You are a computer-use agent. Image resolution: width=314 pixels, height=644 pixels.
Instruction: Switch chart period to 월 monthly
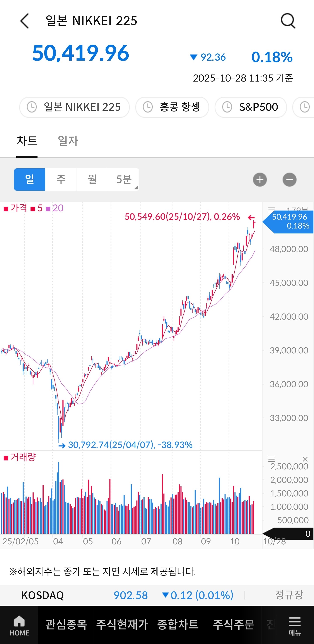pos(92,179)
